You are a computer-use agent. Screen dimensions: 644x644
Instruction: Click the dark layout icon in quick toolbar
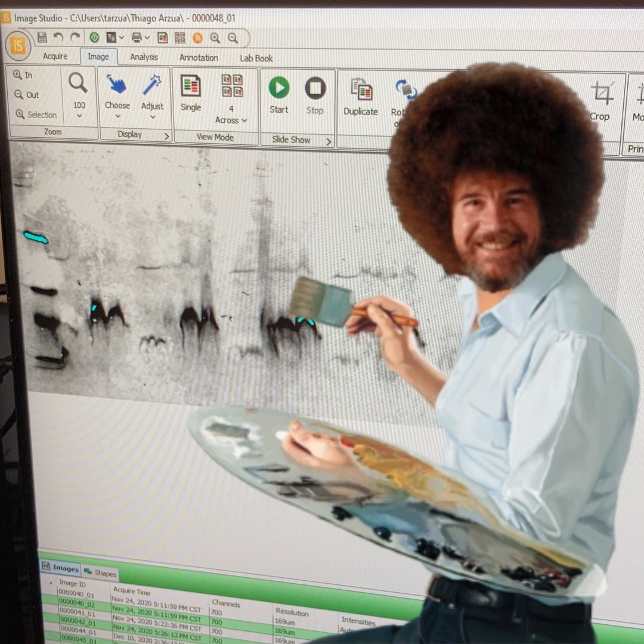(111, 38)
